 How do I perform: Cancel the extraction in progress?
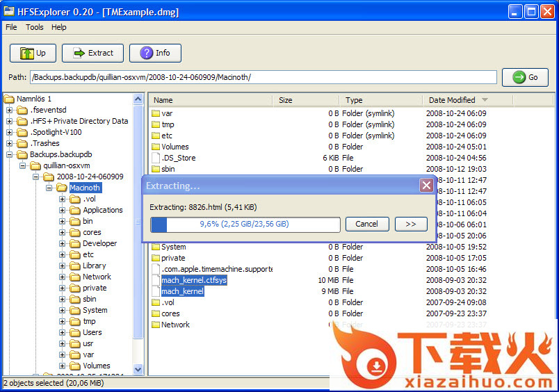[366, 224]
